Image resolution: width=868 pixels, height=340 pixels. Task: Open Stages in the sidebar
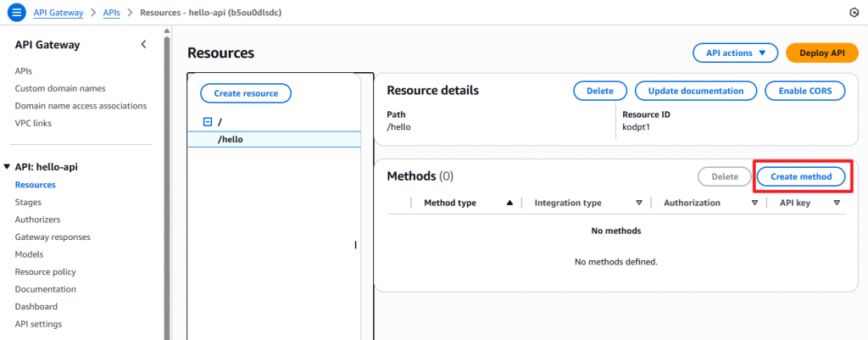(x=28, y=202)
